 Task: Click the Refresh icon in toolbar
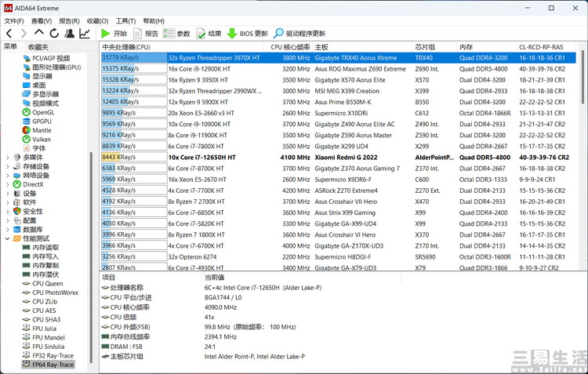(54, 34)
